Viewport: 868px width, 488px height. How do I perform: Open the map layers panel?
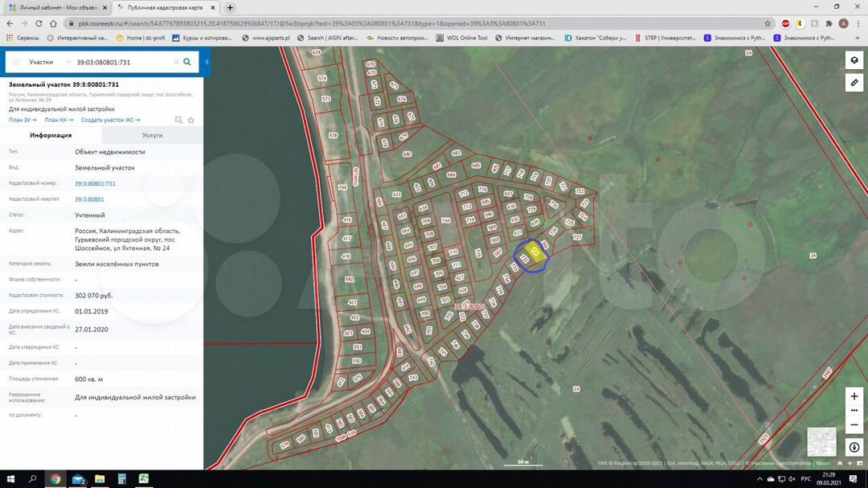[854, 61]
